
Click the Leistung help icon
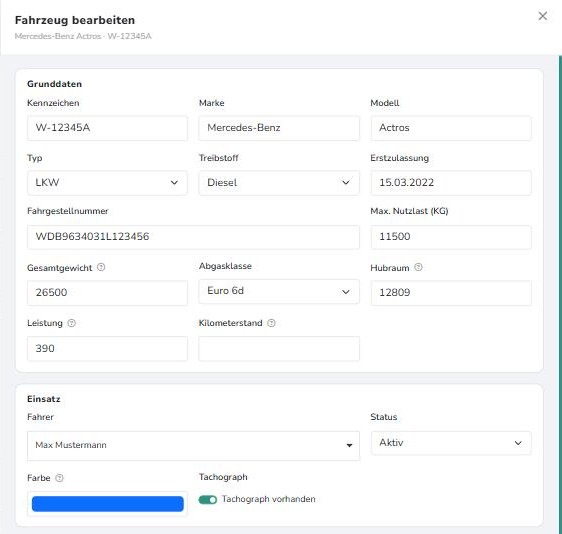tap(72, 323)
